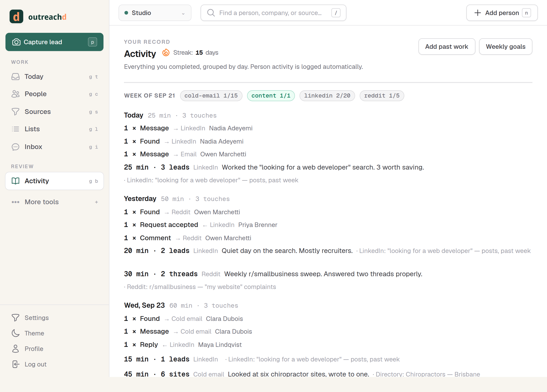Click the linkedin 2/20 goal pill

click(327, 96)
